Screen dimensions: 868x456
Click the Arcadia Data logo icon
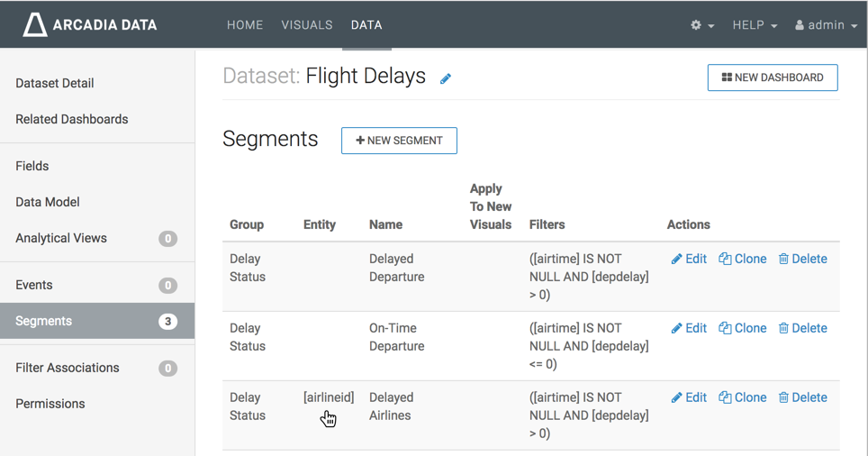(35, 24)
